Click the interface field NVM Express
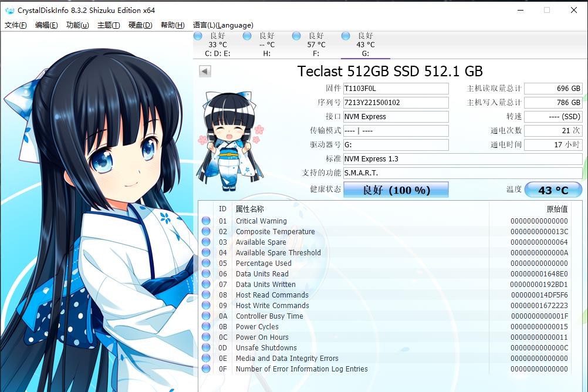This screenshot has width=588, height=392. click(396, 117)
